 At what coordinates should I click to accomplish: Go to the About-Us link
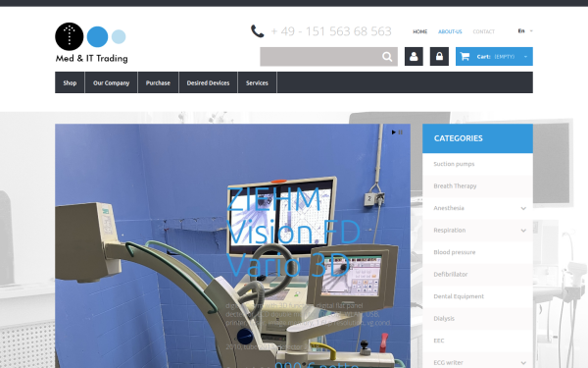tap(450, 31)
